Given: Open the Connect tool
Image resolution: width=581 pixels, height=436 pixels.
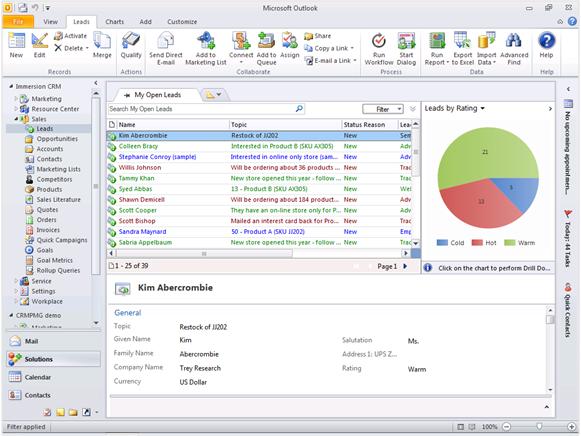Looking at the screenshot, I should pyautogui.click(x=241, y=48).
